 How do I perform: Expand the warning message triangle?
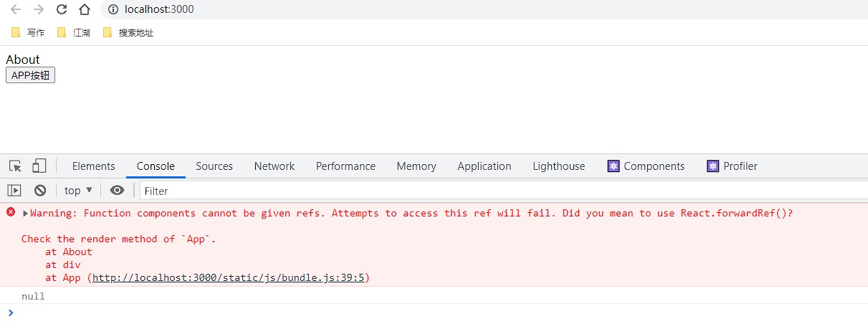(26, 213)
